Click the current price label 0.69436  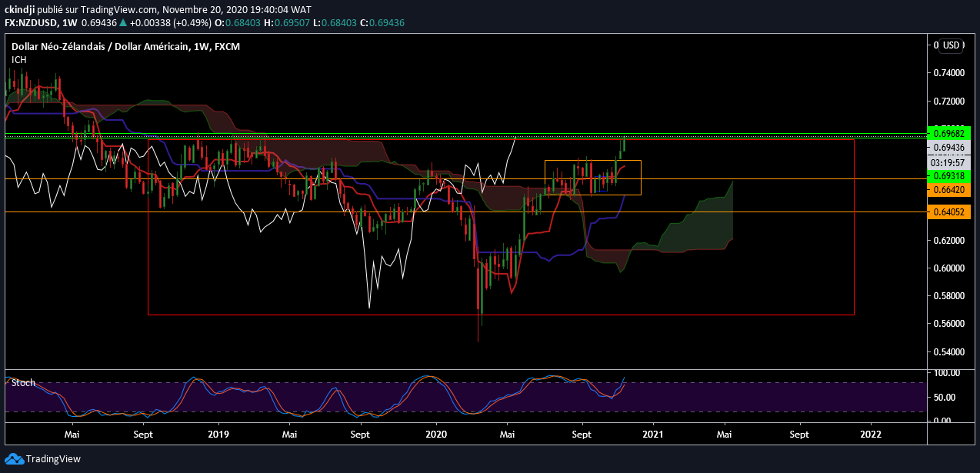click(x=949, y=148)
